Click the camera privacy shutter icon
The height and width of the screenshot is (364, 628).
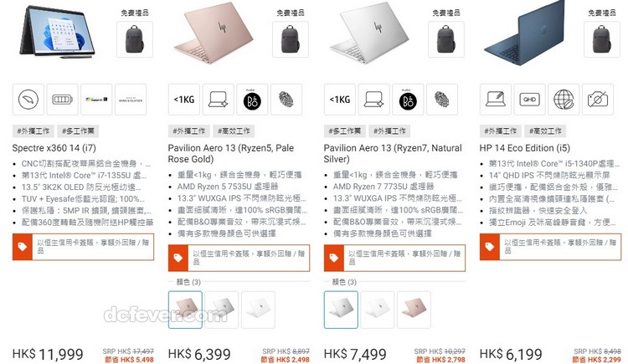(598, 100)
